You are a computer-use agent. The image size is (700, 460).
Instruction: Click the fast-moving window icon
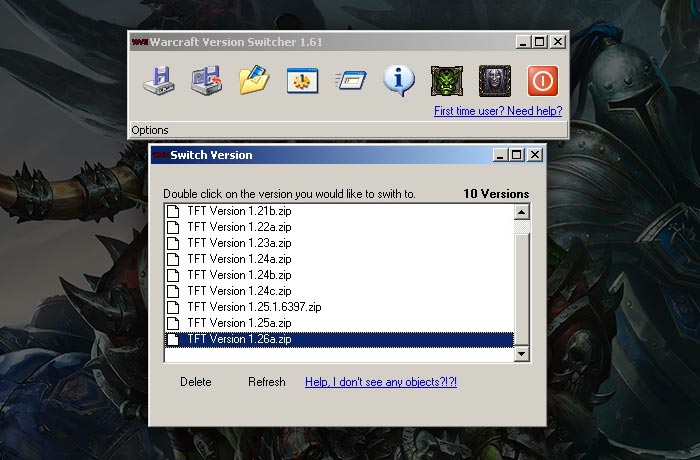point(350,80)
